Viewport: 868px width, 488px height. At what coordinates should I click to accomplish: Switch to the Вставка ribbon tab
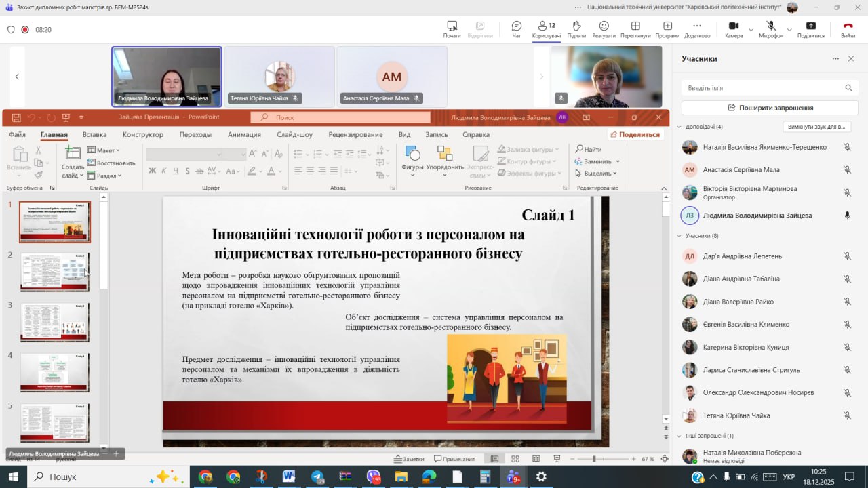pyautogui.click(x=94, y=134)
